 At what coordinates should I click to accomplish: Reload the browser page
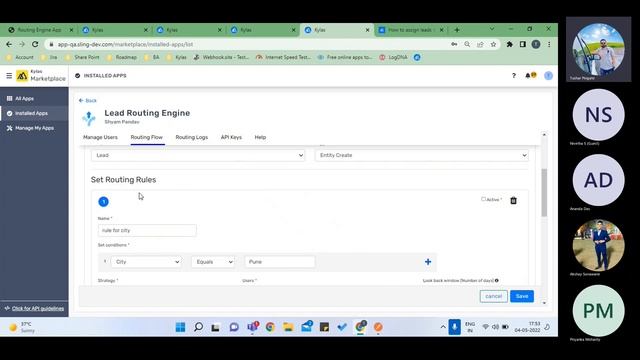click(x=35, y=44)
